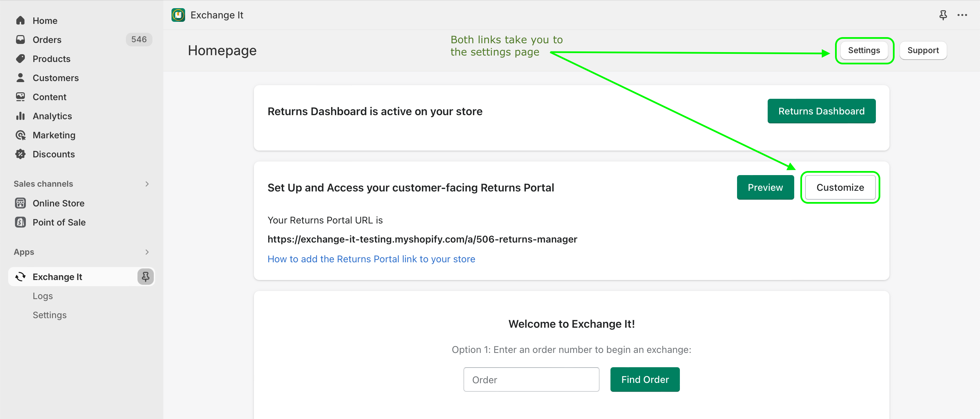The width and height of the screenshot is (980, 419).
Task: Click the Exchange It arrows icon in sidebar
Action: (x=20, y=277)
